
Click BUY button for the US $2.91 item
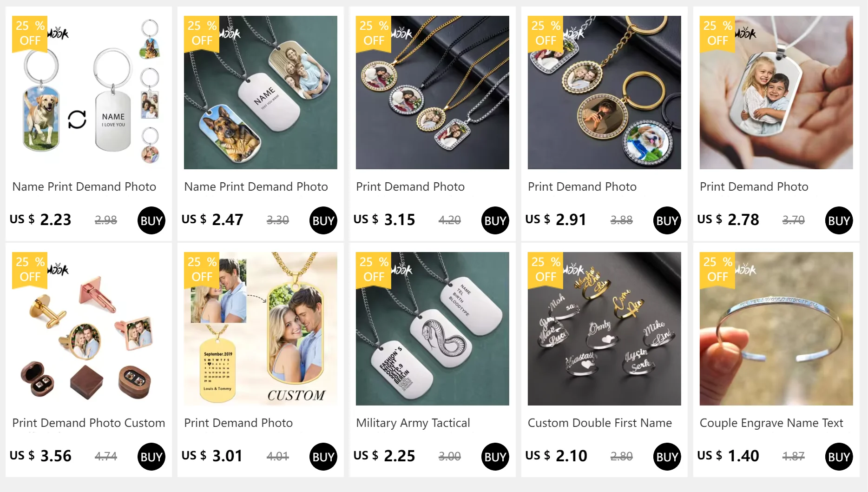pyautogui.click(x=667, y=220)
